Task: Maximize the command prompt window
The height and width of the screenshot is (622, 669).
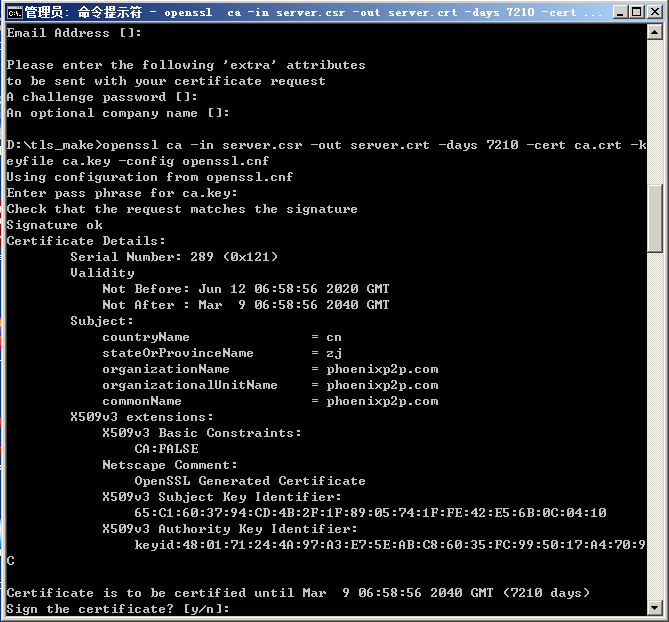Action: pos(637,12)
